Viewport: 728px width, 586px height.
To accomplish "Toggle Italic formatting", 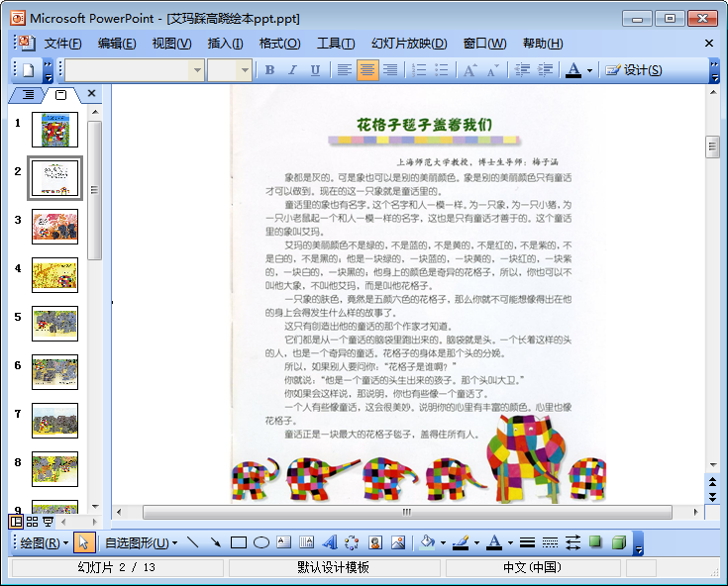I will point(292,70).
